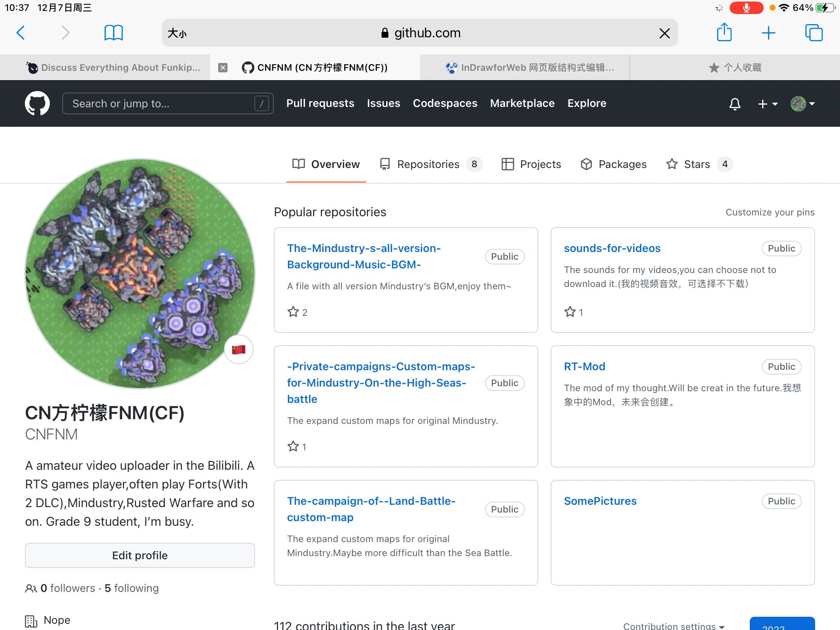
Task: Star icon on sounds-for-videos repository
Action: (x=570, y=312)
